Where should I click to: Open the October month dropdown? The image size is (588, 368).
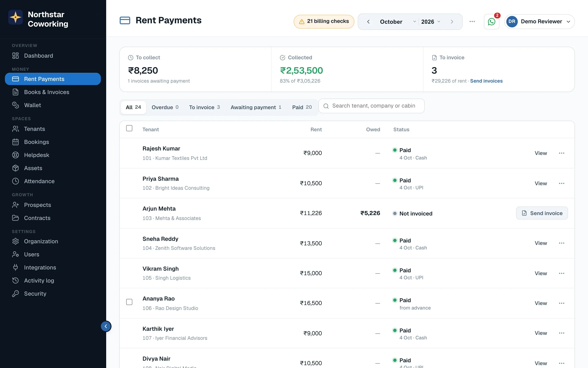pyautogui.click(x=398, y=22)
